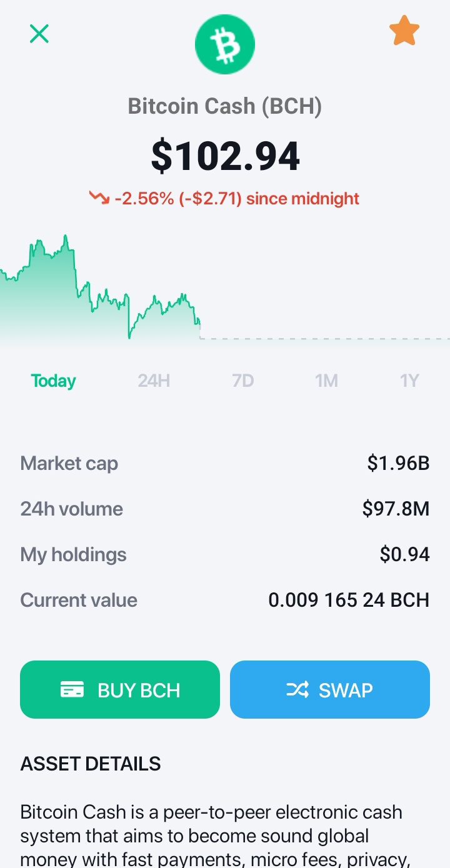
Task: Select the Market cap row
Action: click(x=225, y=463)
